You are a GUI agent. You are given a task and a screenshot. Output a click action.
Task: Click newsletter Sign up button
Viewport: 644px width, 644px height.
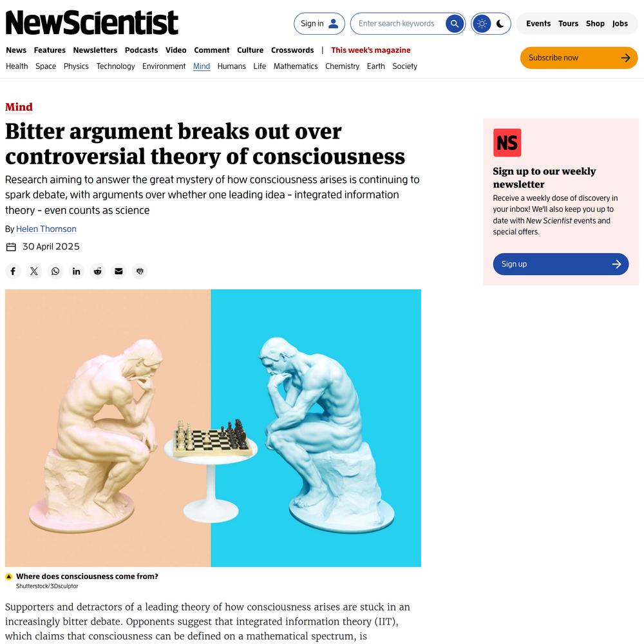pos(561,264)
